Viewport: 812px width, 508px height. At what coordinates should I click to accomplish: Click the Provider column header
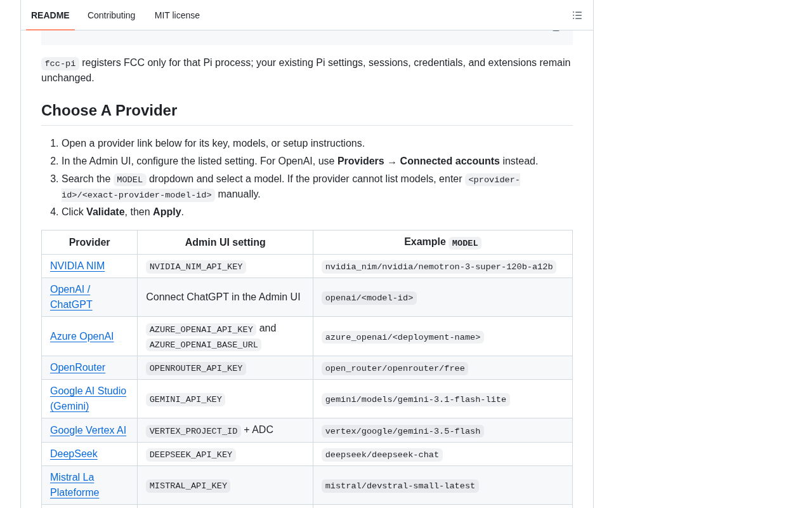click(x=89, y=242)
